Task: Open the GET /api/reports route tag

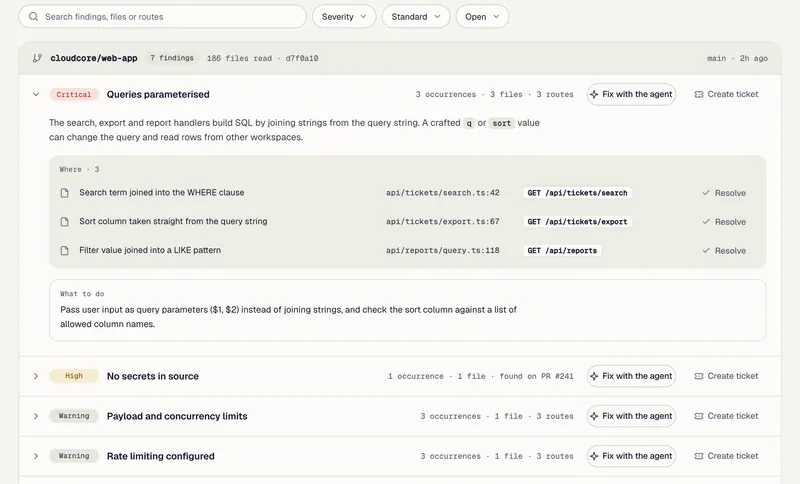Action: pyautogui.click(x=562, y=250)
